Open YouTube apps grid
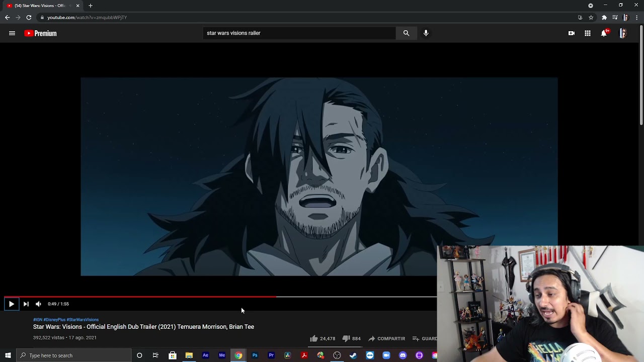This screenshot has height=362, width=644. tap(587, 33)
